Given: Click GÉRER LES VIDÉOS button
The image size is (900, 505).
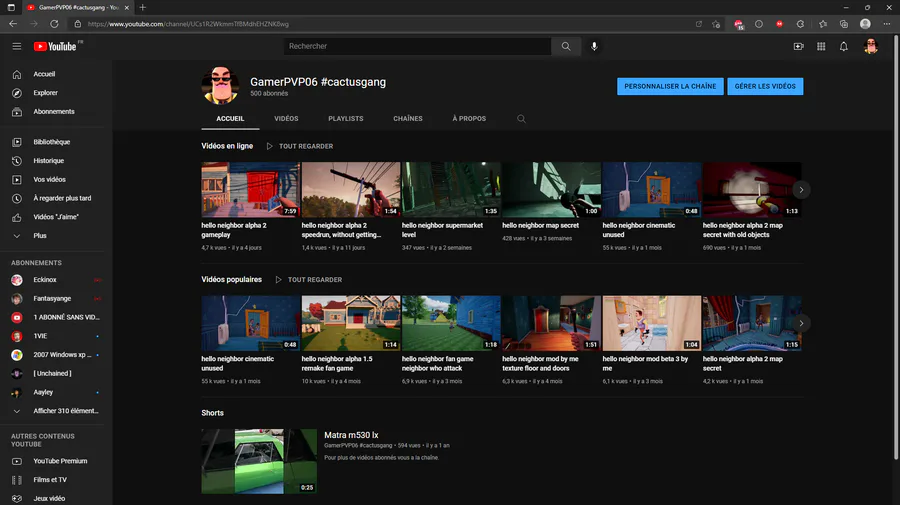Looking at the screenshot, I should (765, 86).
